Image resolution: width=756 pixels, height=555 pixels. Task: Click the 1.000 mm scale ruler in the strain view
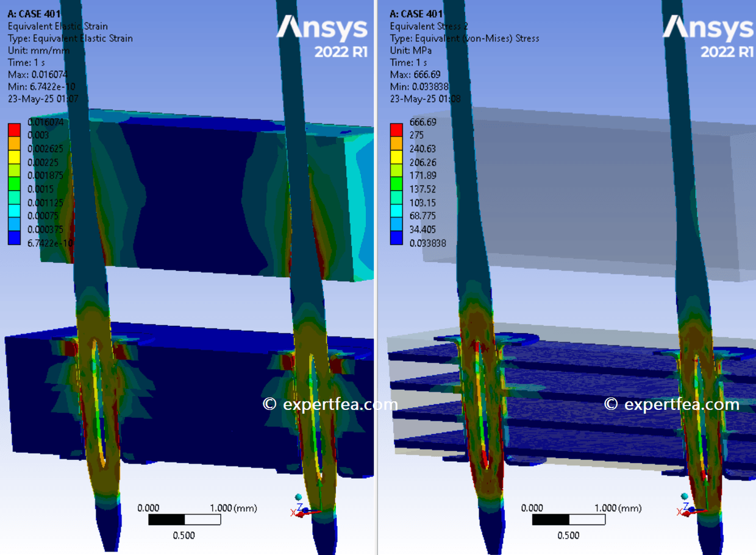(186, 519)
